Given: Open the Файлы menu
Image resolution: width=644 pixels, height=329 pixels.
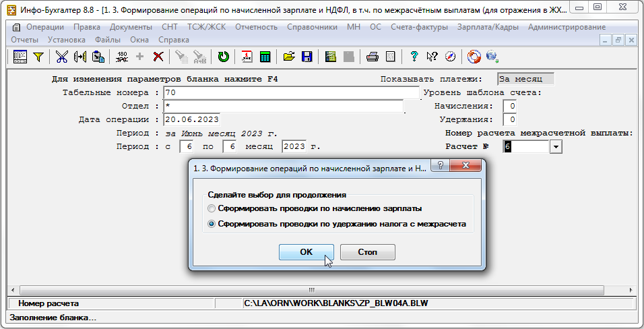Looking at the screenshot, I should point(108,40).
